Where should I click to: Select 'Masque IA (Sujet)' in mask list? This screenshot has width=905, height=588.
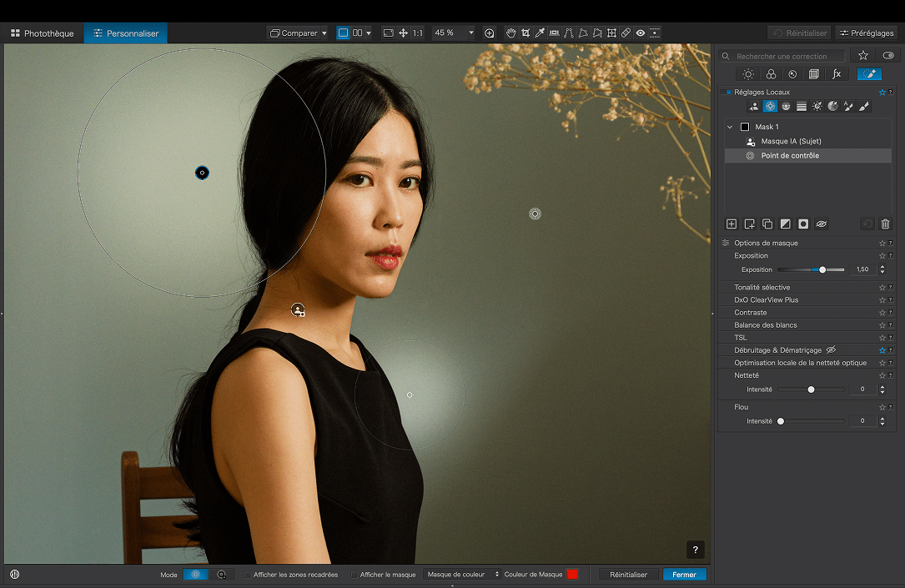(x=791, y=142)
